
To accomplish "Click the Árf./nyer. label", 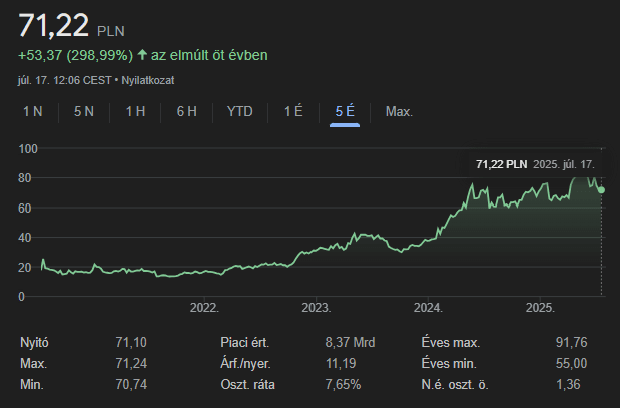I will pyautogui.click(x=245, y=364).
